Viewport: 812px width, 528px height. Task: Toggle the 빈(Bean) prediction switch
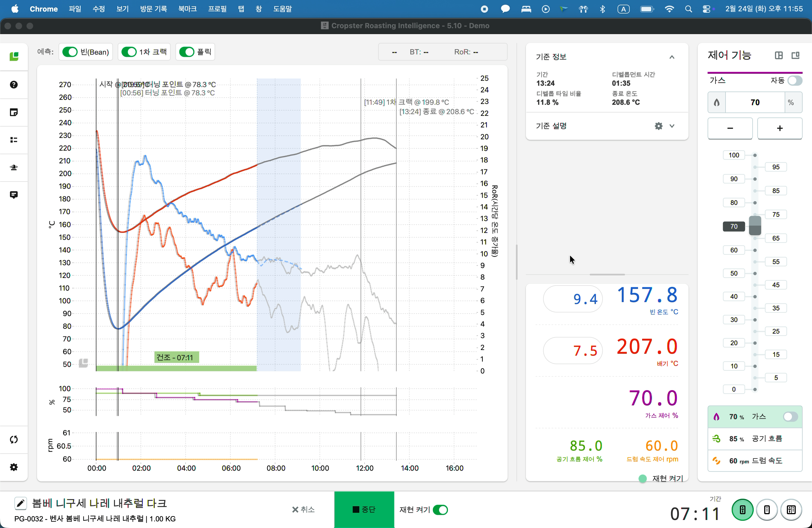click(x=70, y=52)
